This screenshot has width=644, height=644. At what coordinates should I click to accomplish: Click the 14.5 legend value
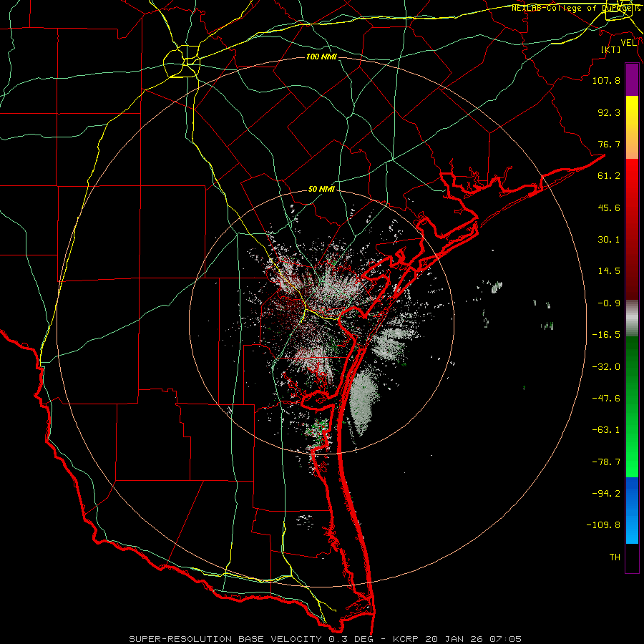click(x=609, y=271)
